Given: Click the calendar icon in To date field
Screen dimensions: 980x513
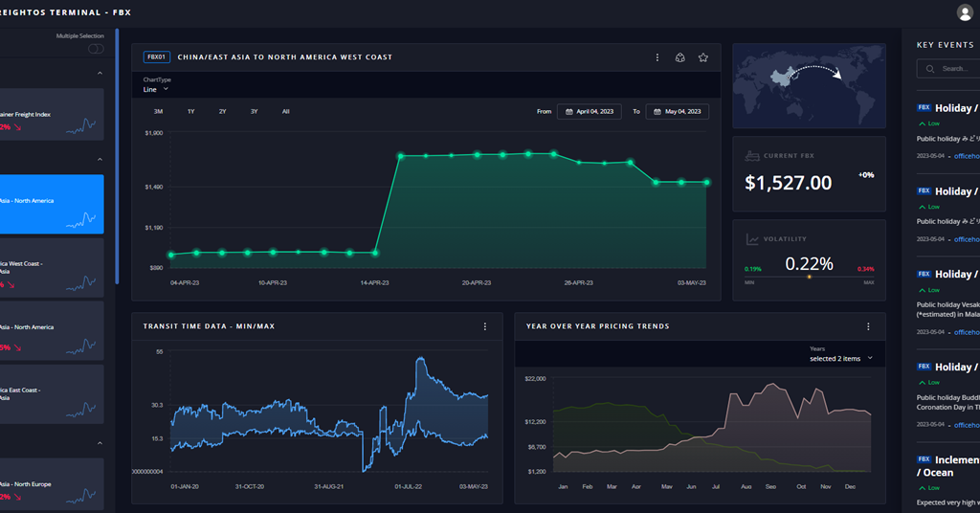Looking at the screenshot, I should pos(657,112).
